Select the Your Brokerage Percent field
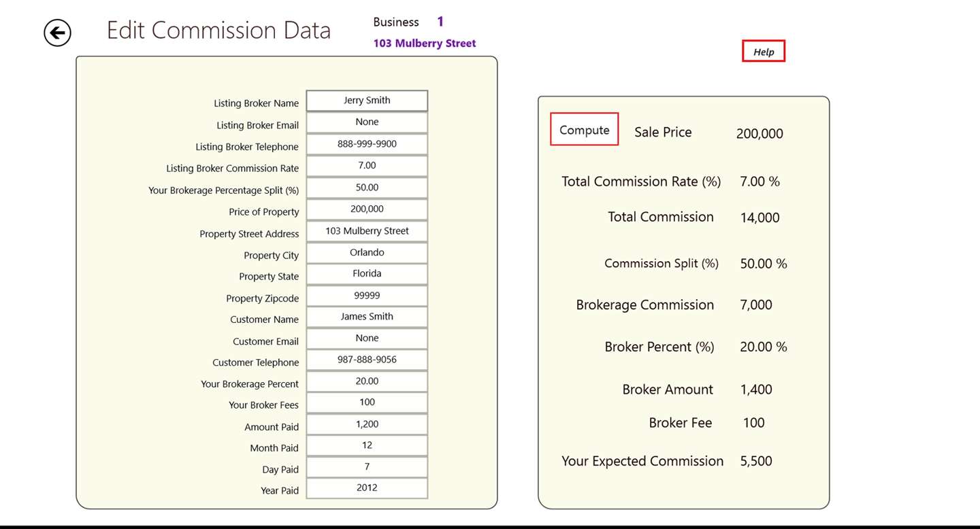 tap(367, 381)
